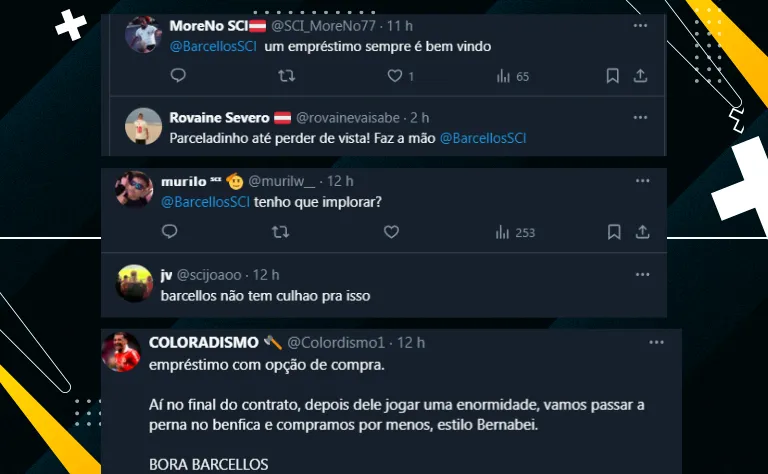Image resolution: width=768 pixels, height=474 pixels.
Task: Reply to murilo's tweet
Action: 170,232
